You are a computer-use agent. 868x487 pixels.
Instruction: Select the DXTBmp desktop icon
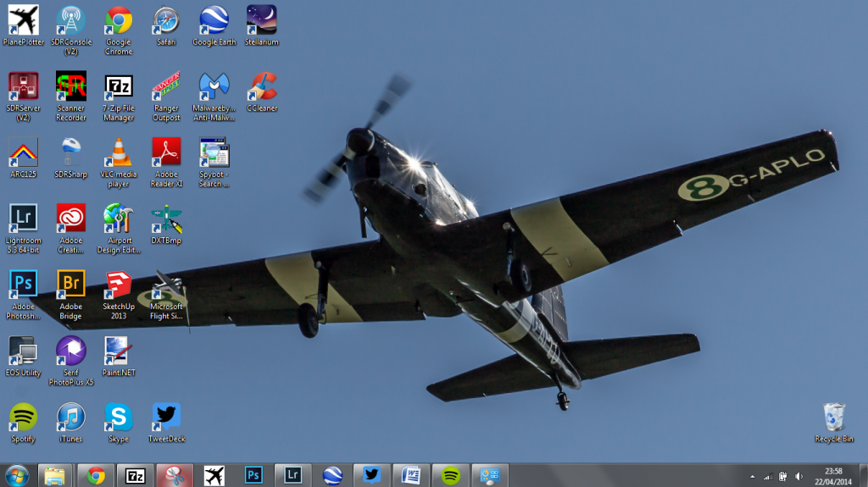tap(166, 224)
